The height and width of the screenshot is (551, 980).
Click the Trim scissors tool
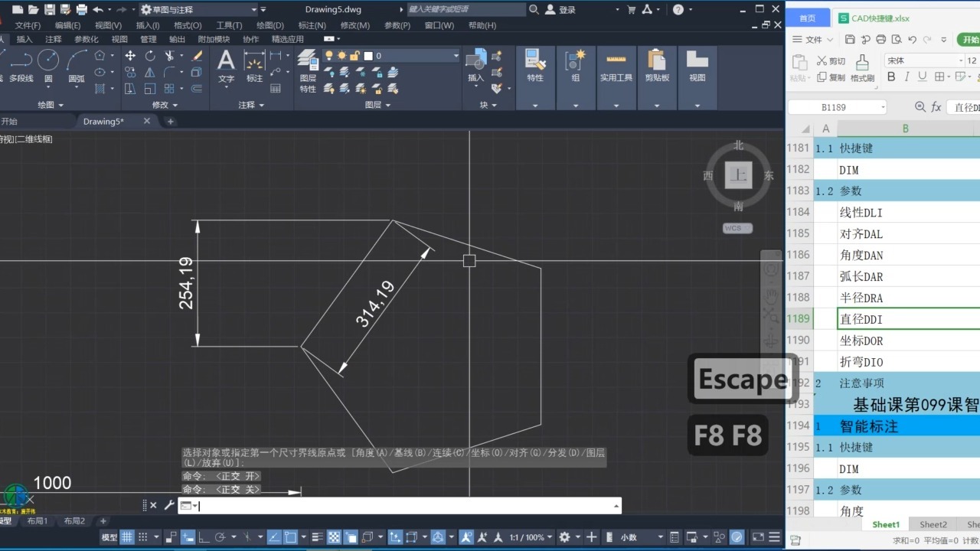(170, 56)
